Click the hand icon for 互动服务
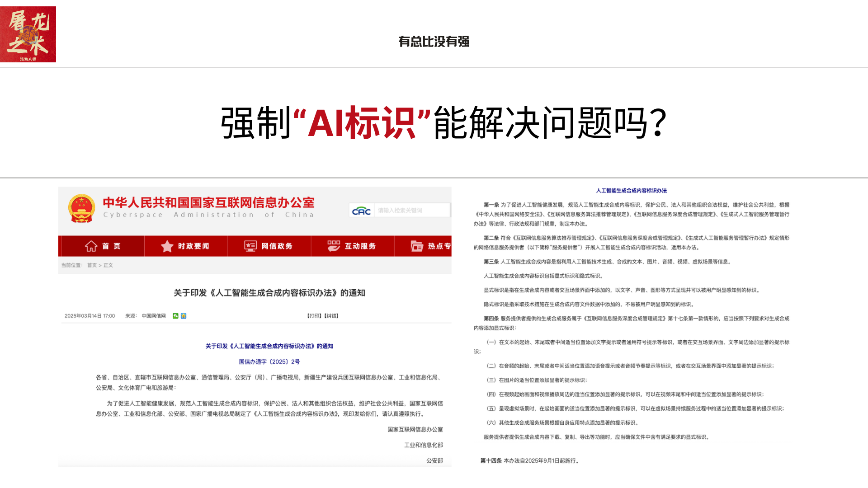The width and height of the screenshot is (868, 488). (x=334, y=246)
